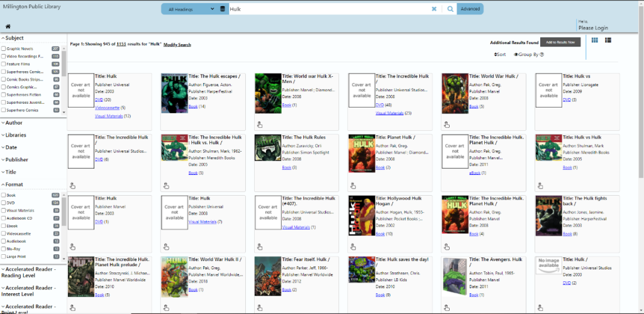Open the Modify Search link
Image resolution: width=644 pixels, height=314 pixels.
click(x=177, y=45)
